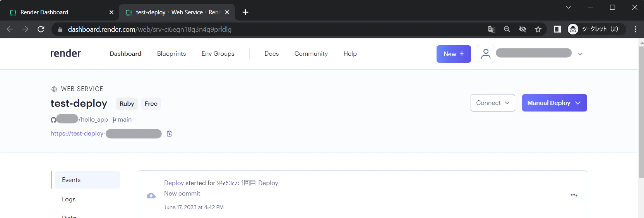Copy the test-deploy URL with clipboard icon
This screenshot has width=644, height=218.
tap(169, 134)
